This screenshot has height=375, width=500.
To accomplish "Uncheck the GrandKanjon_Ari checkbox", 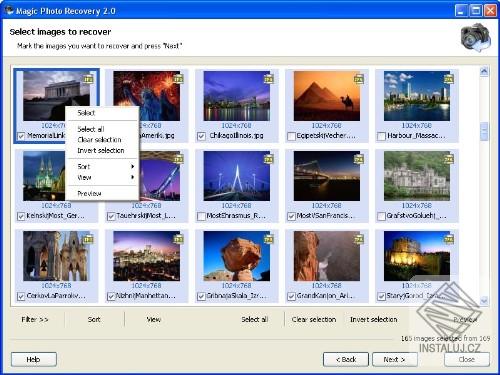I will 291,296.
